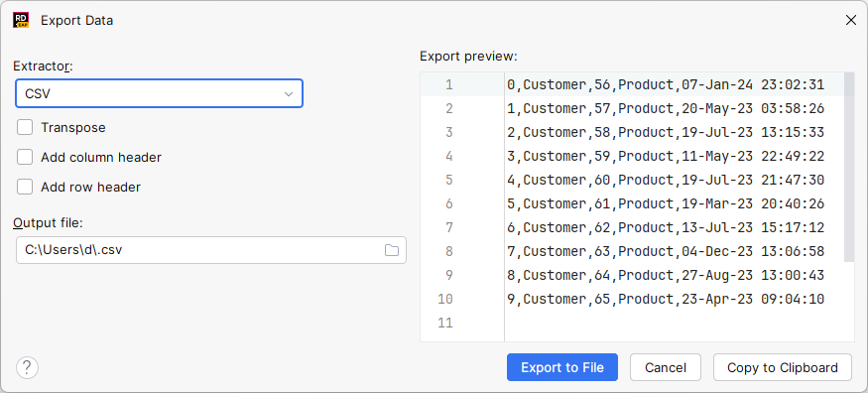This screenshot has height=393, width=868.
Task: Enable the Transpose checkbox
Action: 25,127
